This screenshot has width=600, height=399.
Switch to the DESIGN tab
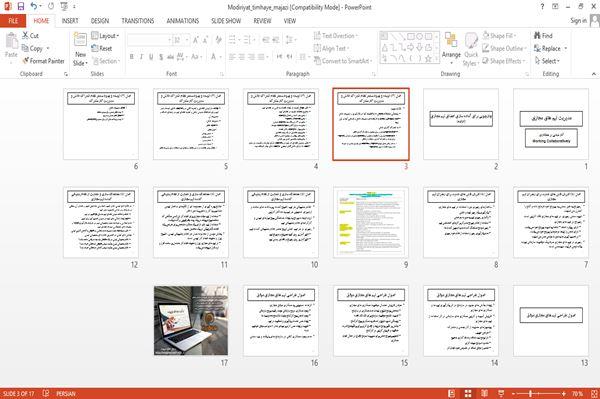[x=100, y=21]
